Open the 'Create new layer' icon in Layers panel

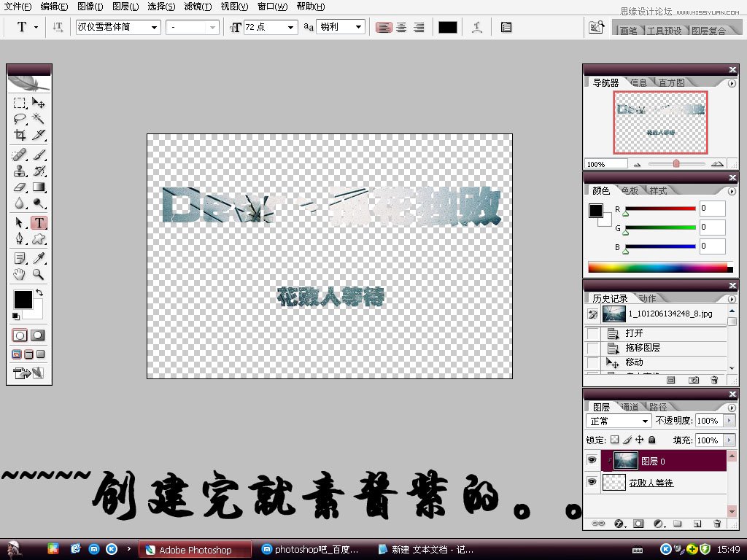pos(699,524)
